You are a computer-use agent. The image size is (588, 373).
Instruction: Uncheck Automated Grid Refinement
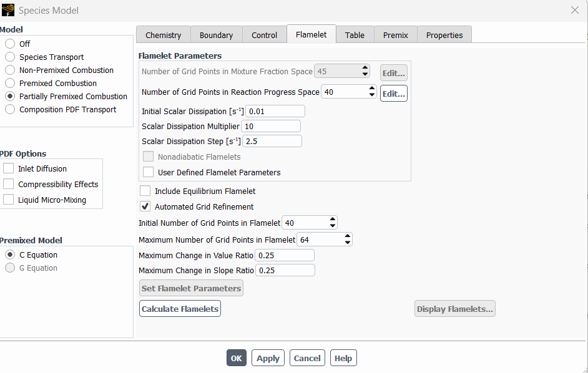(145, 206)
